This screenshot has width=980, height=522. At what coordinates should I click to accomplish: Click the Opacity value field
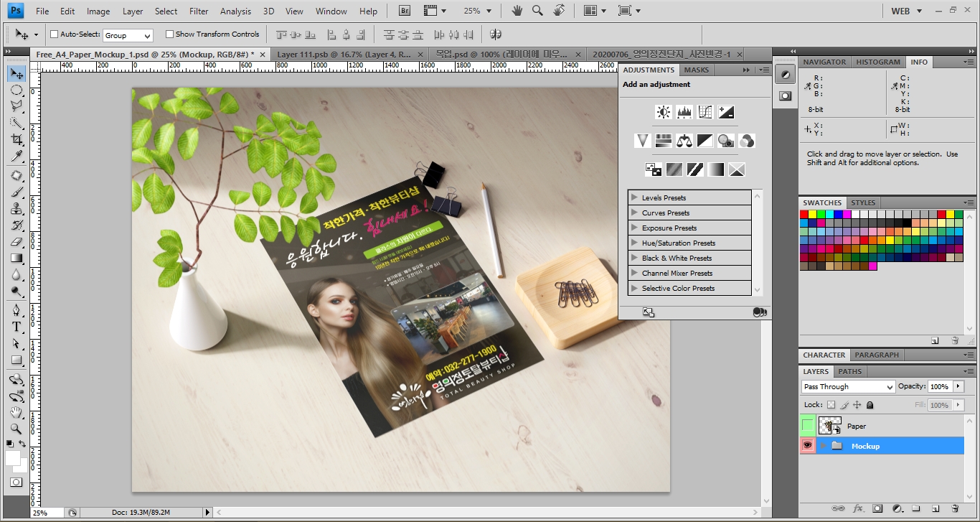[x=940, y=386]
